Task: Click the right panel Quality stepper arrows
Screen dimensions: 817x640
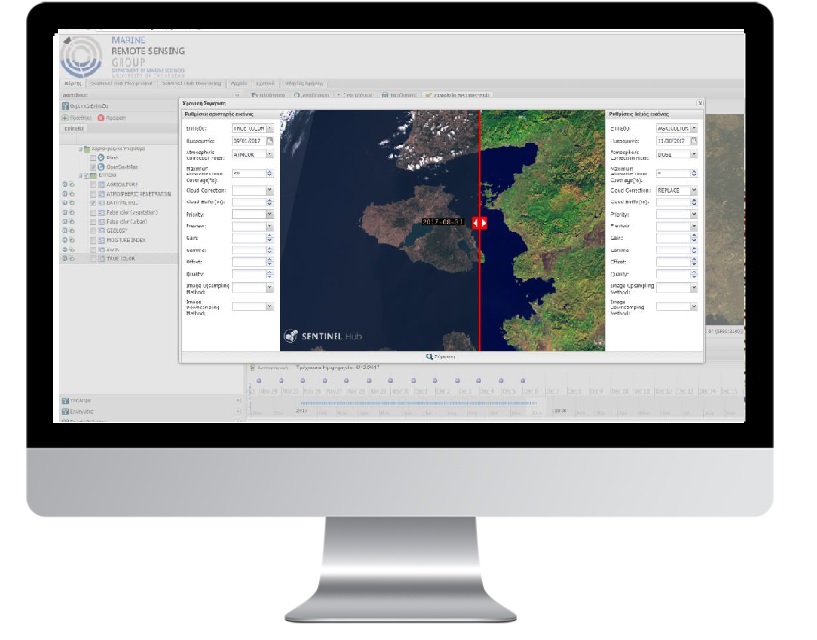Action: (694, 274)
